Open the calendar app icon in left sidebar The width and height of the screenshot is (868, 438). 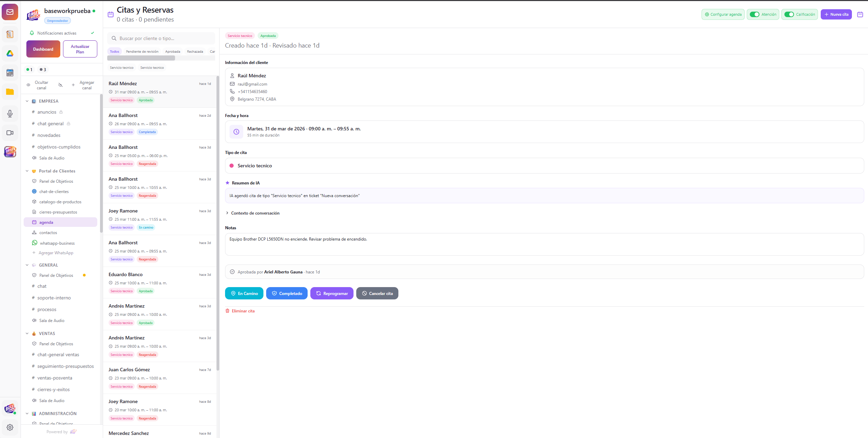pyautogui.click(x=10, y=73)
